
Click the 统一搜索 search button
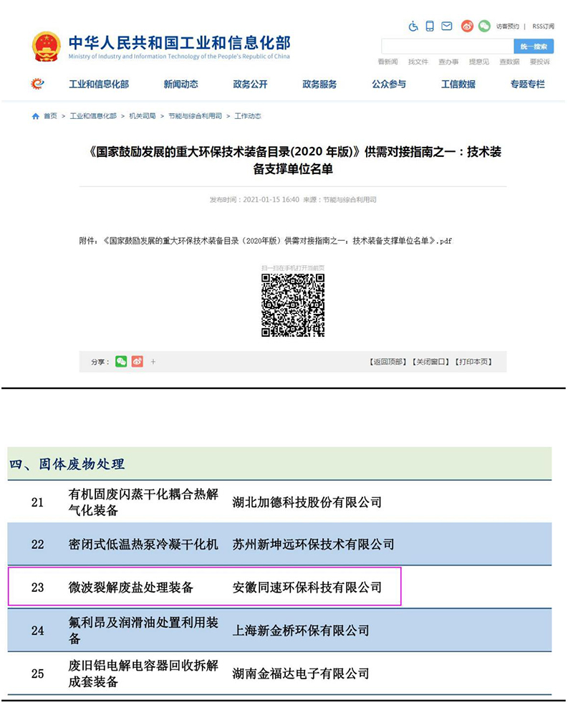(534, 47)
